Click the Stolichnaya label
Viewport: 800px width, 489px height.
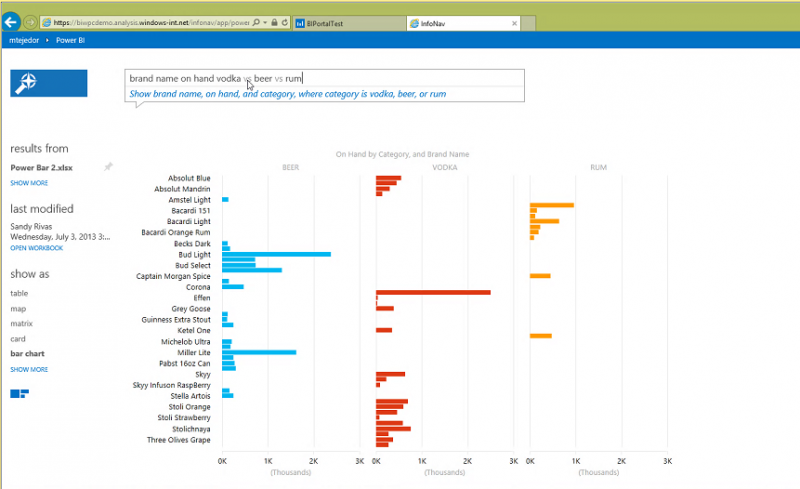[191, 429]
